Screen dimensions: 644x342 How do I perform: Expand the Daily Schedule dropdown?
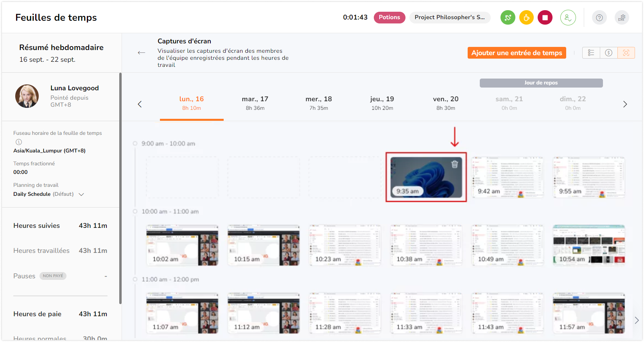coord(81,194)
